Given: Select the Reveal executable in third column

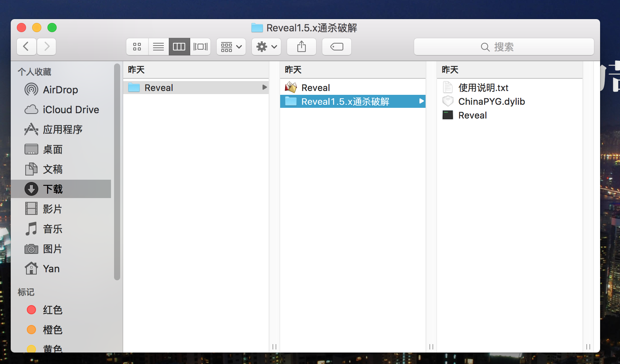Looking at the screenshot, I should coord(510,115).
